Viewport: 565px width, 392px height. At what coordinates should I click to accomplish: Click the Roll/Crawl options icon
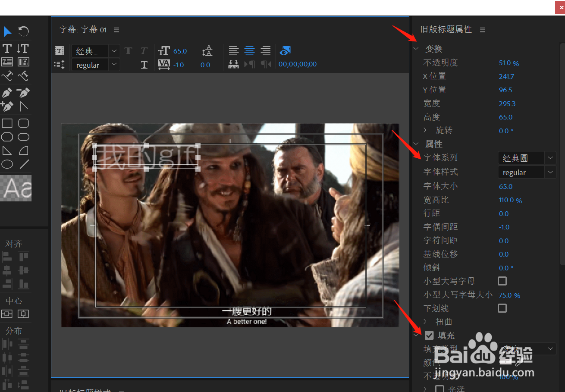tap(59, 65)
